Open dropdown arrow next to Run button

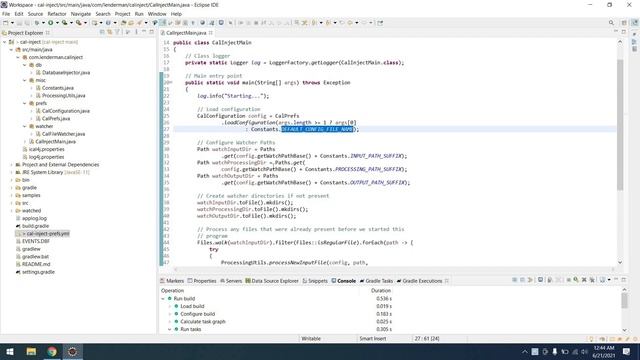tap(57, 23)
